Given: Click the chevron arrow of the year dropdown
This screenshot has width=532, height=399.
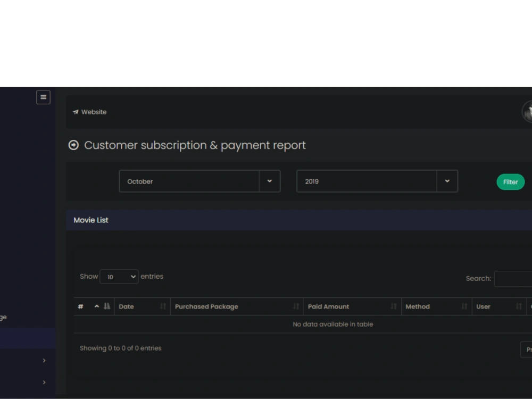Looking at the screenshot, I should coord(447,181).
